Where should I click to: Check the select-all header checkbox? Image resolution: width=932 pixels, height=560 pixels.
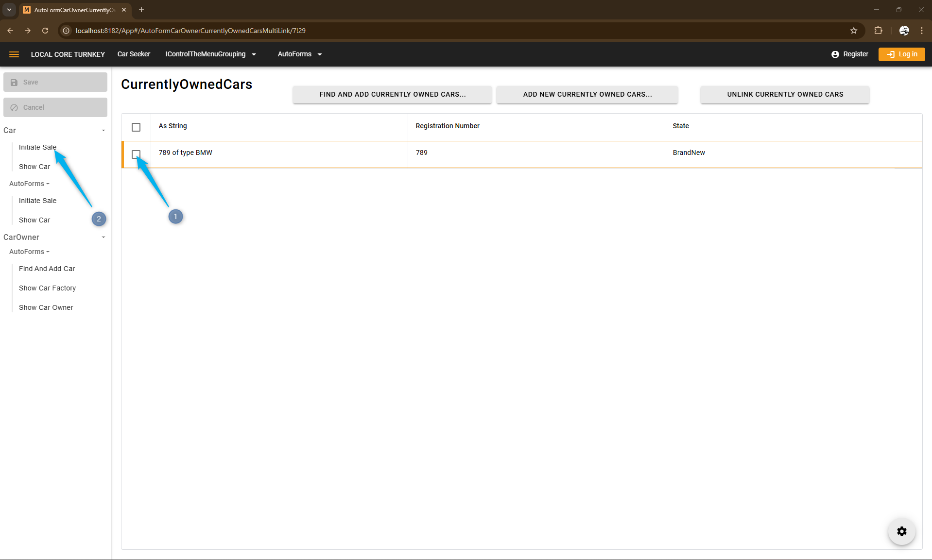(x=136, y=127)
